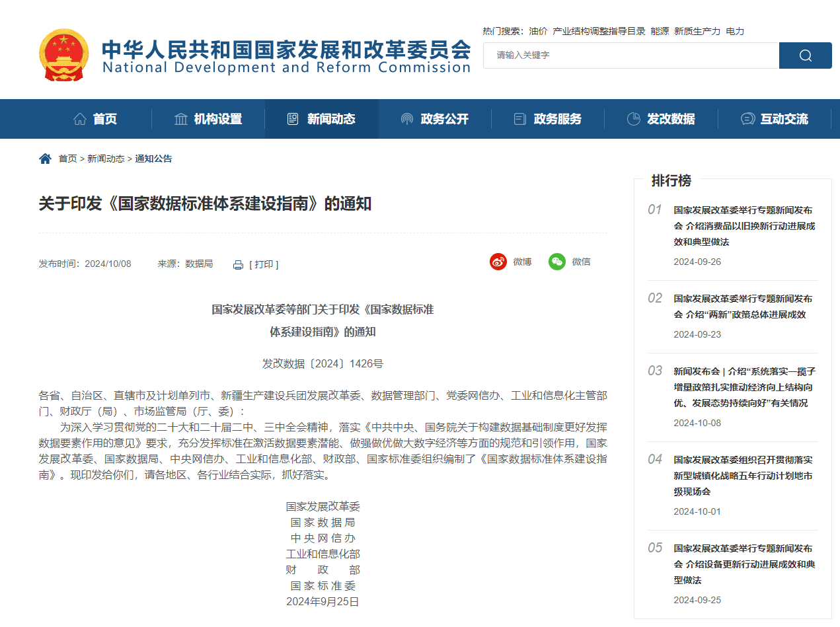Click the [ 打印 ] print link

pos(264,264)
